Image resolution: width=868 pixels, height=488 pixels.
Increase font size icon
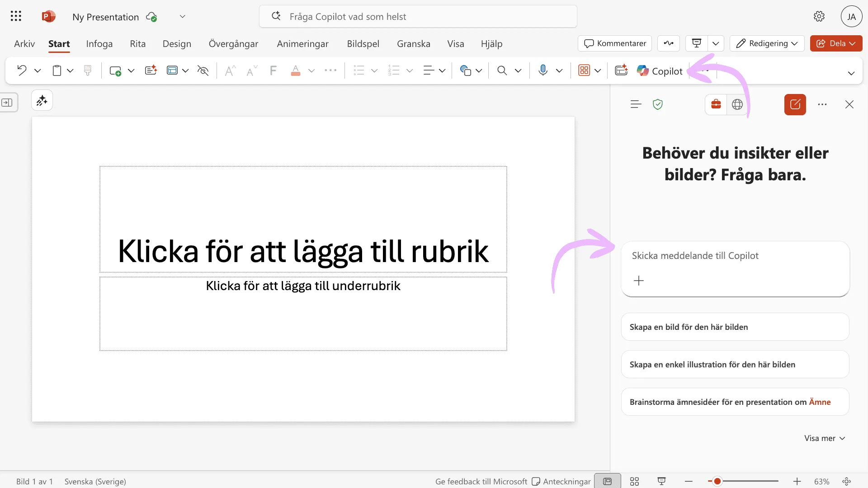(230, 70)
